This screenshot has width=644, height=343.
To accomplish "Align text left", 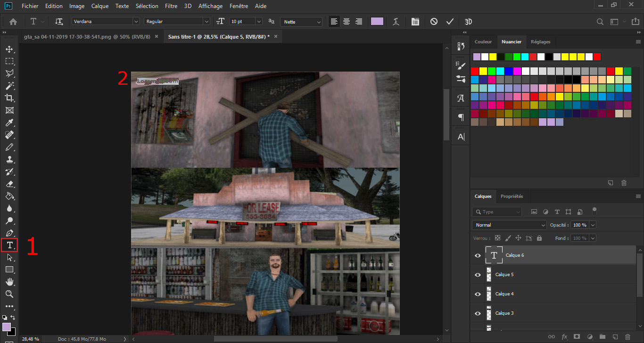I will [334, 22].
